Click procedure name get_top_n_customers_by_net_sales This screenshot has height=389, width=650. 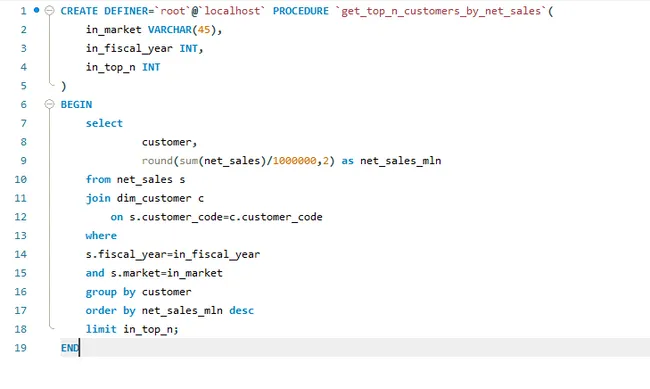pos(441,11)
